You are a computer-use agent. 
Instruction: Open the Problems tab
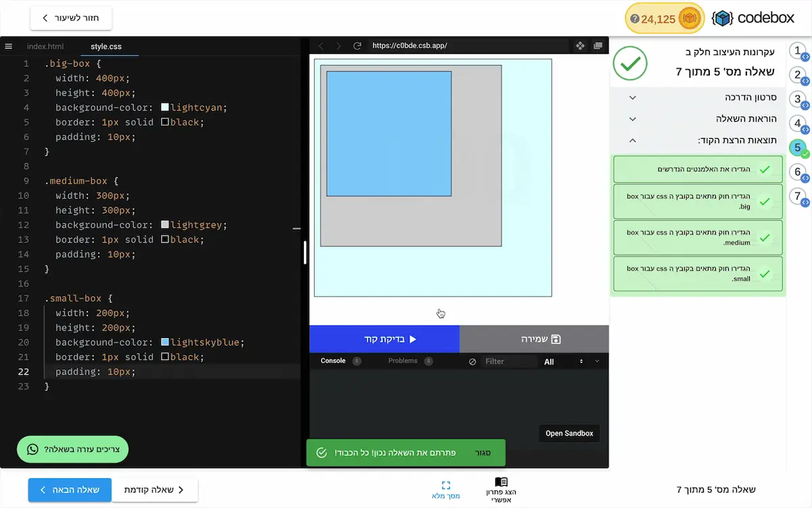403,361
